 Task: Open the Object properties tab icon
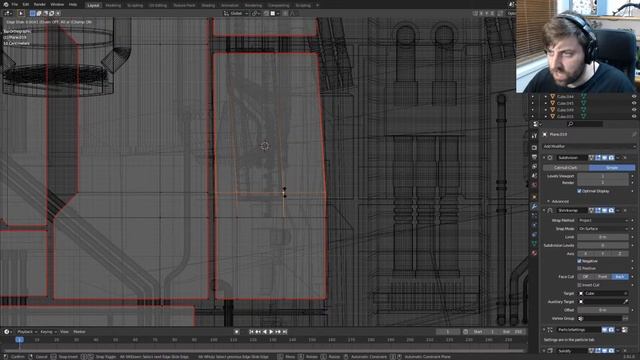534,197
